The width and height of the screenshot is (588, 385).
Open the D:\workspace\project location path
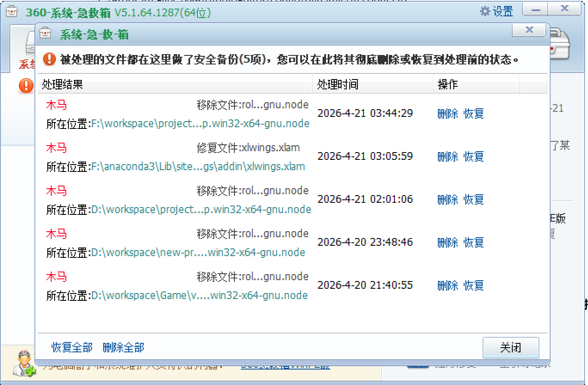201,210
